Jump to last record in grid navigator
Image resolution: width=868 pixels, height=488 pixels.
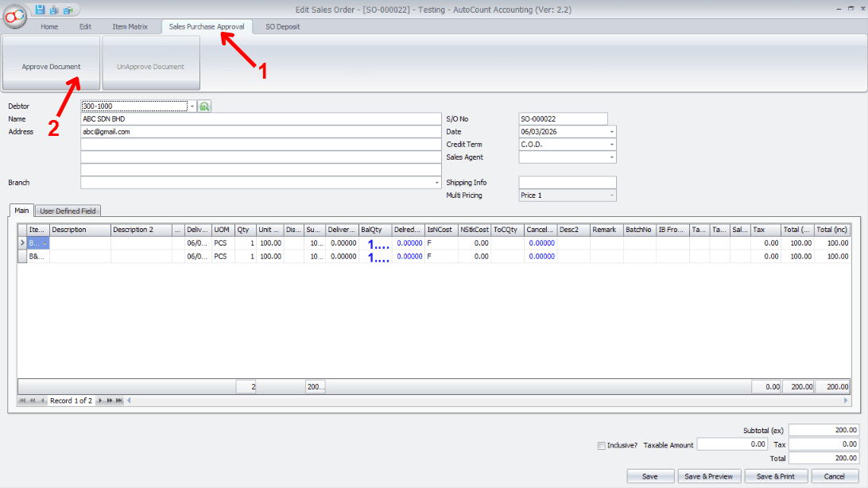[118, 401]
